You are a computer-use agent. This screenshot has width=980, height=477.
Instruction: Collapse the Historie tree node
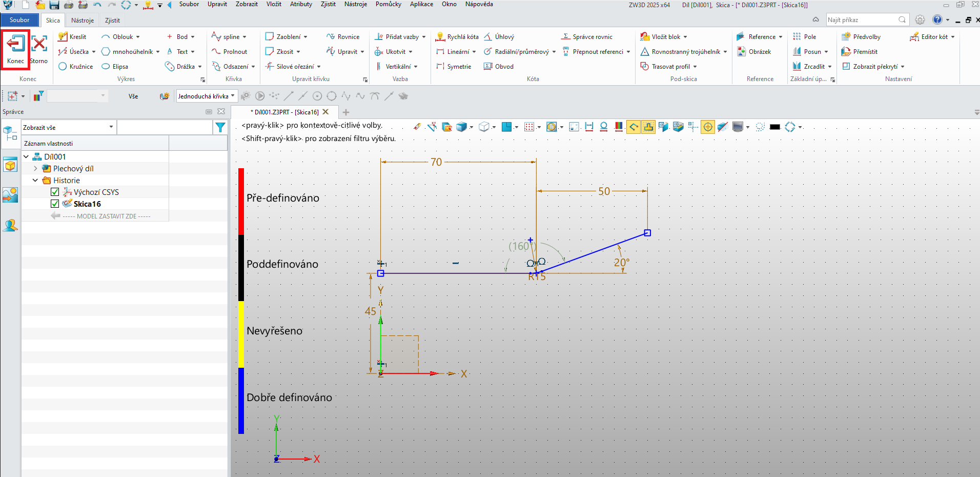35,180
